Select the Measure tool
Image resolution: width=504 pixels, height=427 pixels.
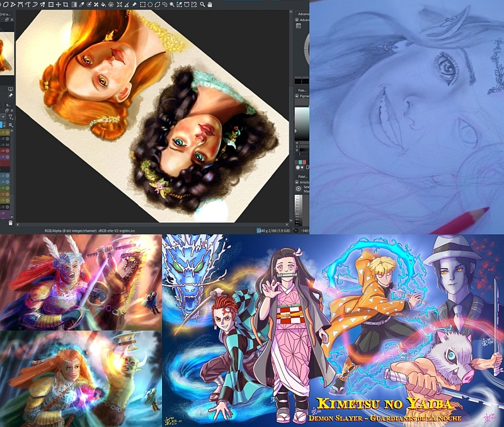pos(127,4)
